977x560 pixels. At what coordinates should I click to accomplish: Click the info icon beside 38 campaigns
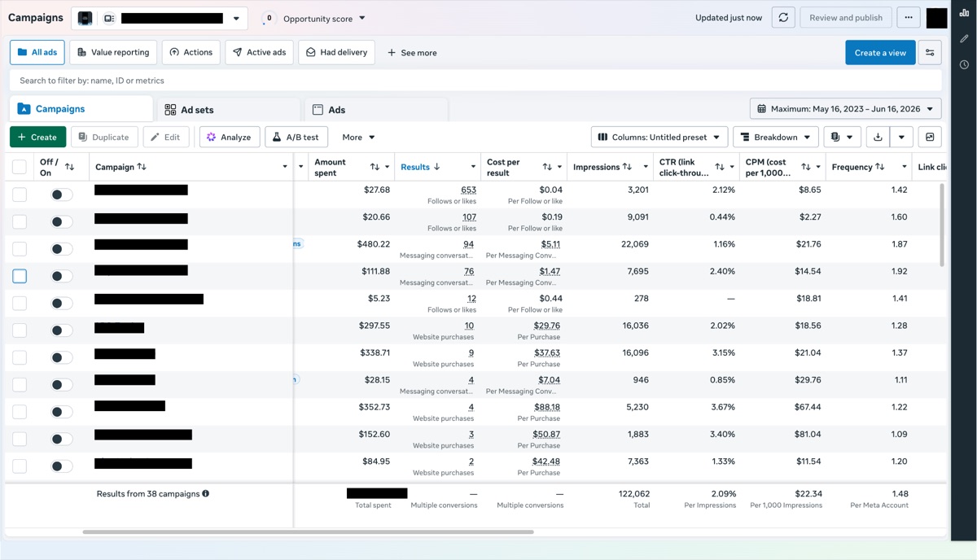coord(205,494)
